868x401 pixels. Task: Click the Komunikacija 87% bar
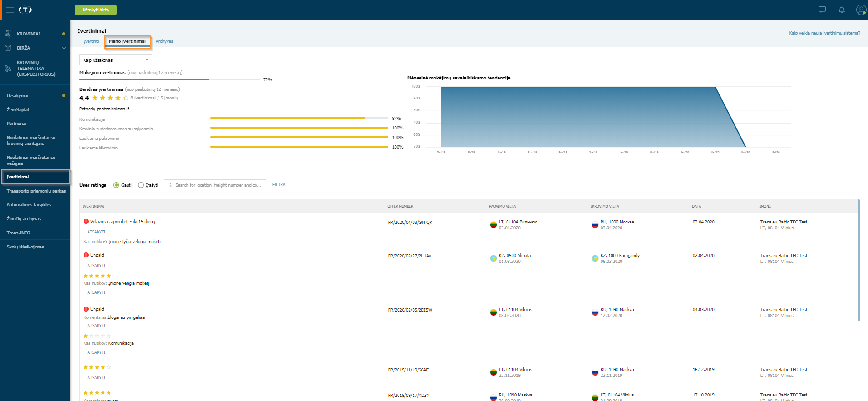pyautogui.click(x=299, y=118)
